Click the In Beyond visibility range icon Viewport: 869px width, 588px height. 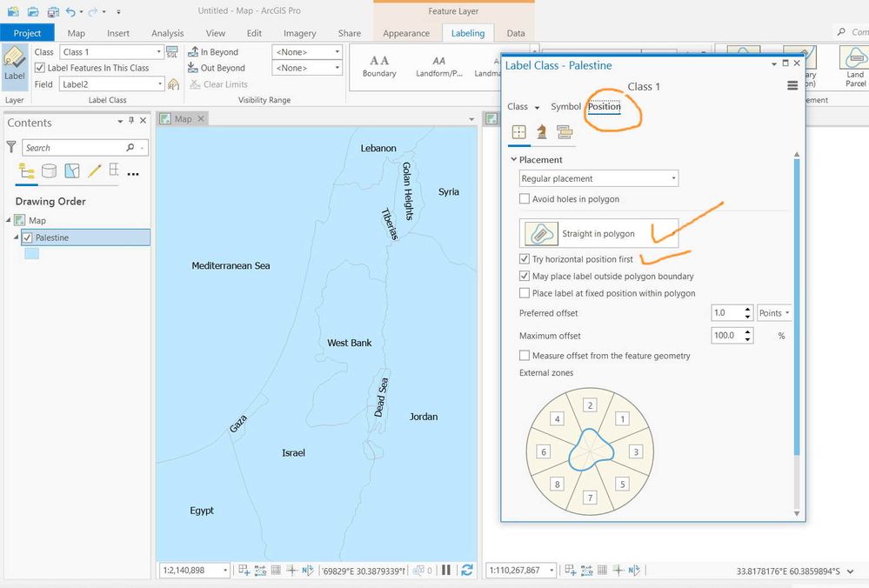(x=193, y=51)
